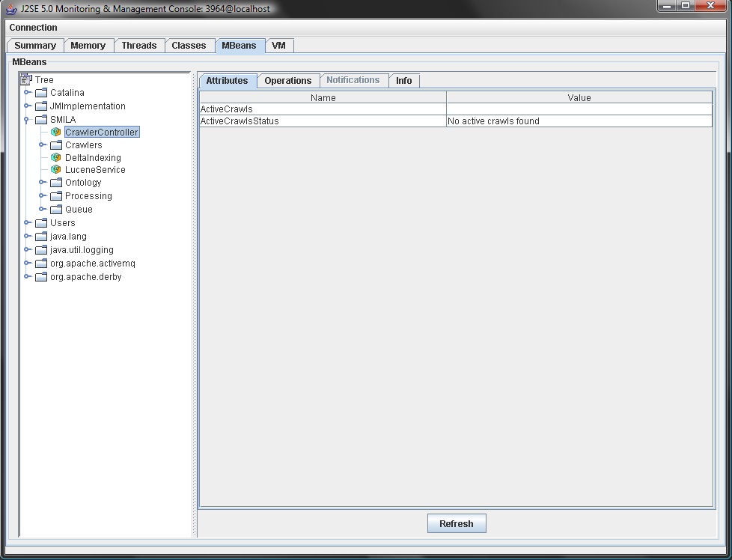The height and width of the screenshot is (560, 732).
Task: Click the Name column header
Action: [x=323, y=97]
